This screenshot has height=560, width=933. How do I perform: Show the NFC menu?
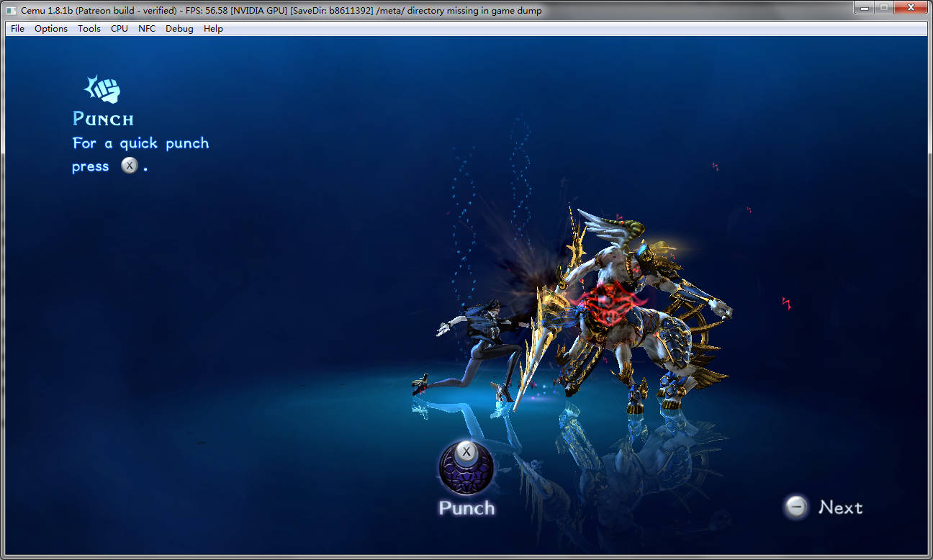(147, 29)
